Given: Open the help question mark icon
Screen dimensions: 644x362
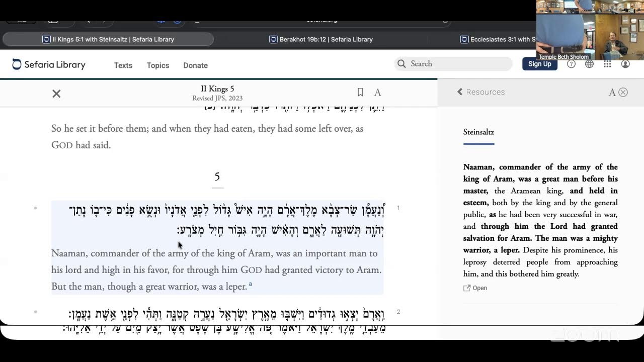Looking at the screenshot, I should point(571,64).
